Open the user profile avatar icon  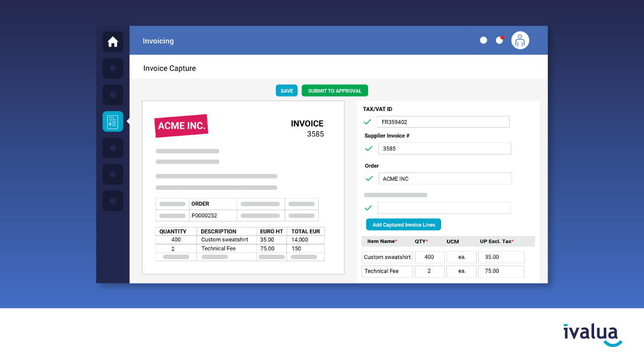coord(519,40)
